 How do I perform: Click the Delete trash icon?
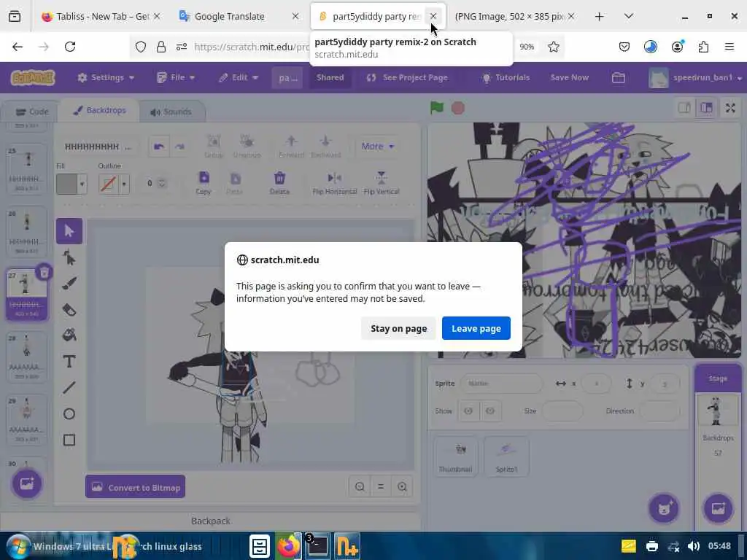click(279, 182)
